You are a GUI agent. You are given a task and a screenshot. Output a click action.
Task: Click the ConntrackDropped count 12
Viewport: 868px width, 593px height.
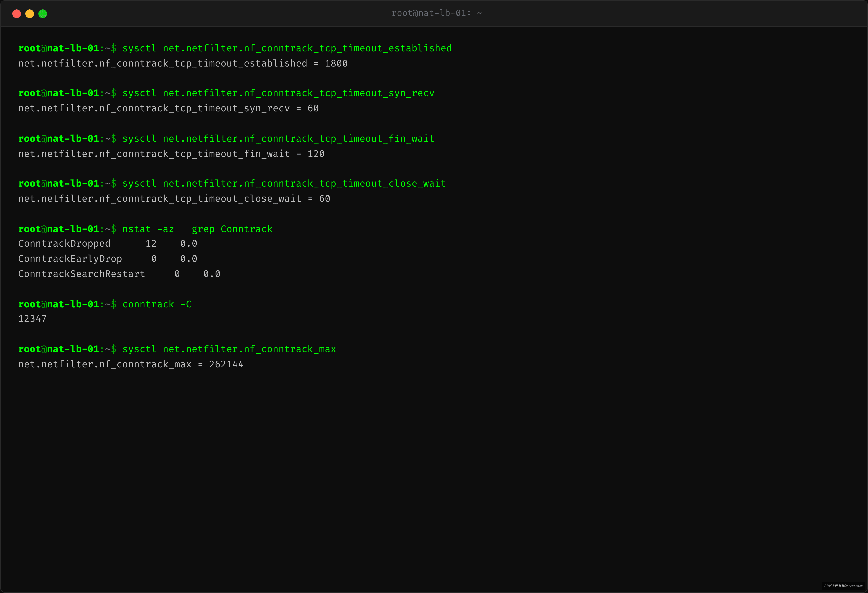(x=151, y=244)
